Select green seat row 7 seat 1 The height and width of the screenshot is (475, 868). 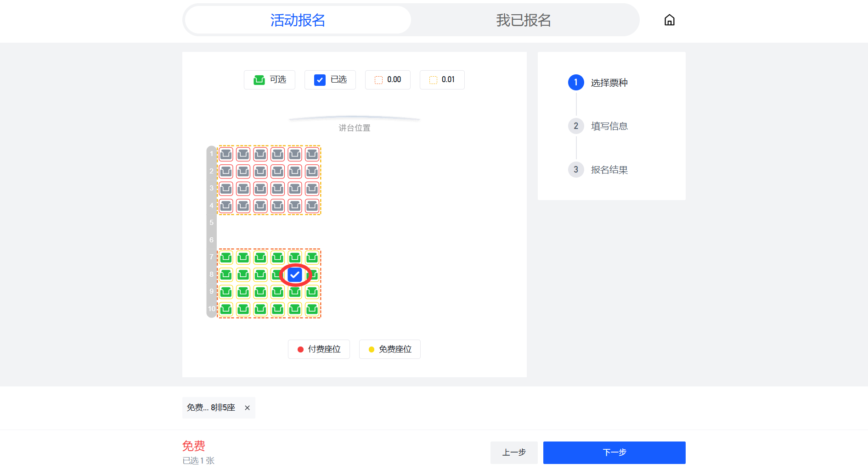tap(226, 257)
